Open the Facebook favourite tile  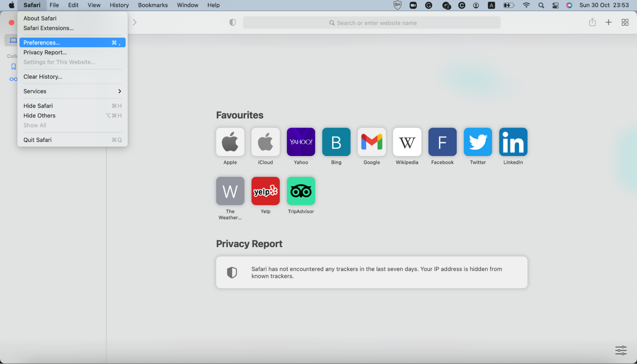[x=442, y=142]
